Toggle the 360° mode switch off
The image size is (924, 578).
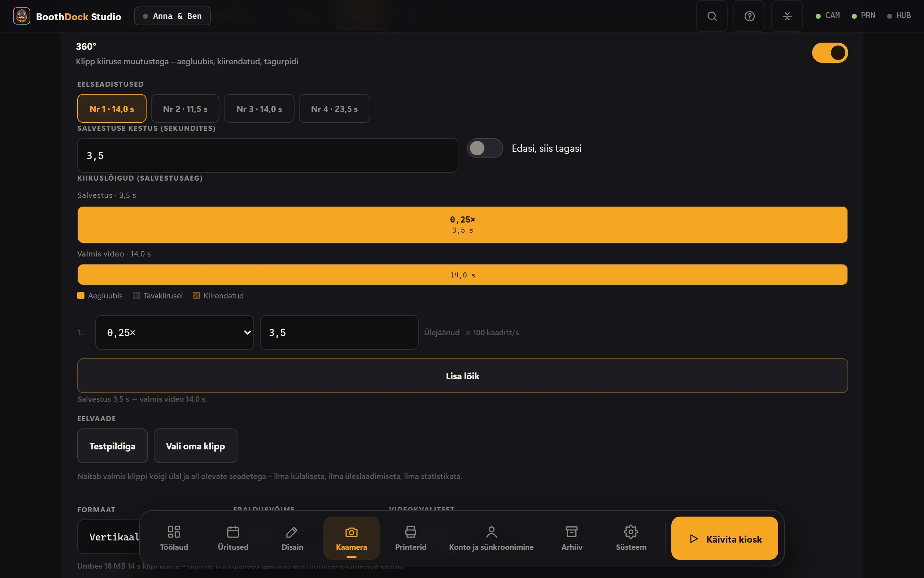(x=830, y=53)
